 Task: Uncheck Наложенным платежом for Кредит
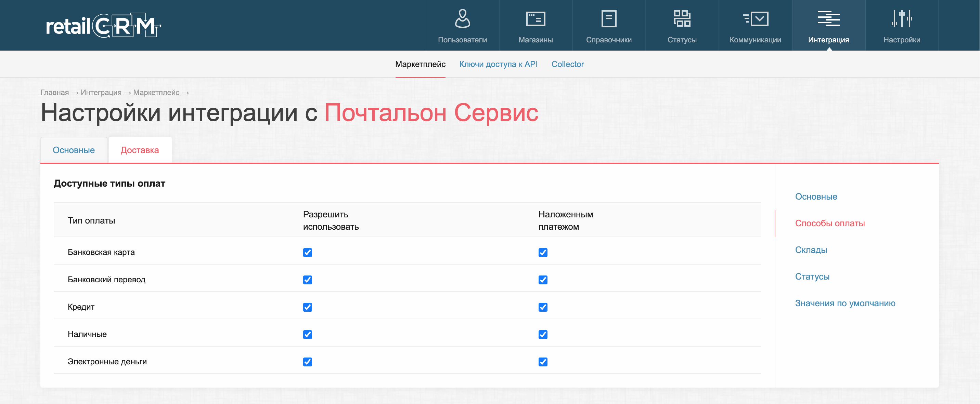pyautogui.click(x=543, y=307)
